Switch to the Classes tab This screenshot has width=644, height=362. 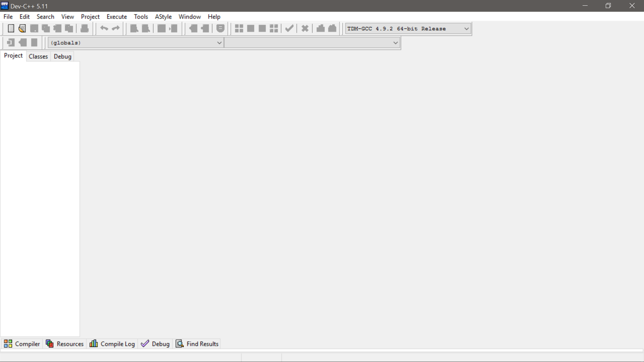tap(38, 56)
